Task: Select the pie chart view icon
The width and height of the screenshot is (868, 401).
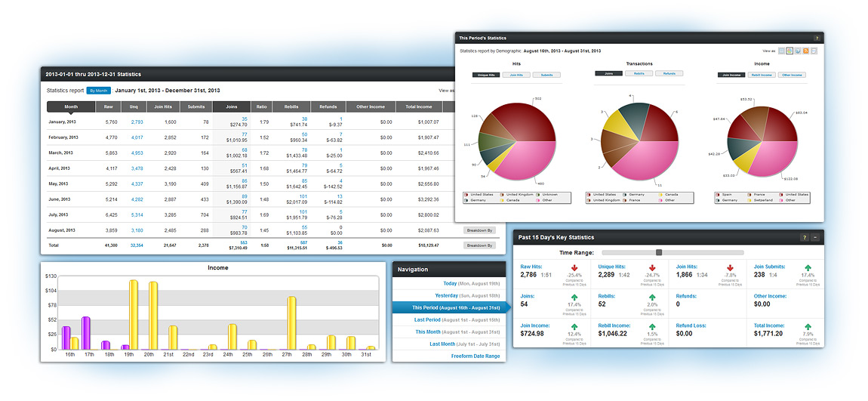Action: (790, 51)
